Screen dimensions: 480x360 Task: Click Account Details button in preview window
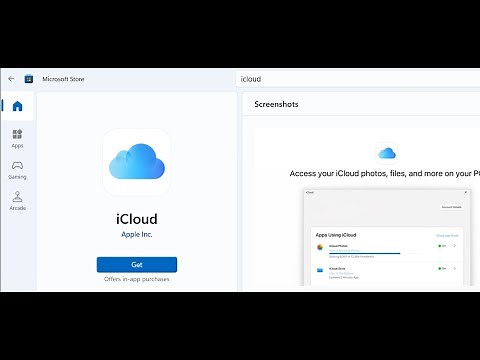(451, 207)
